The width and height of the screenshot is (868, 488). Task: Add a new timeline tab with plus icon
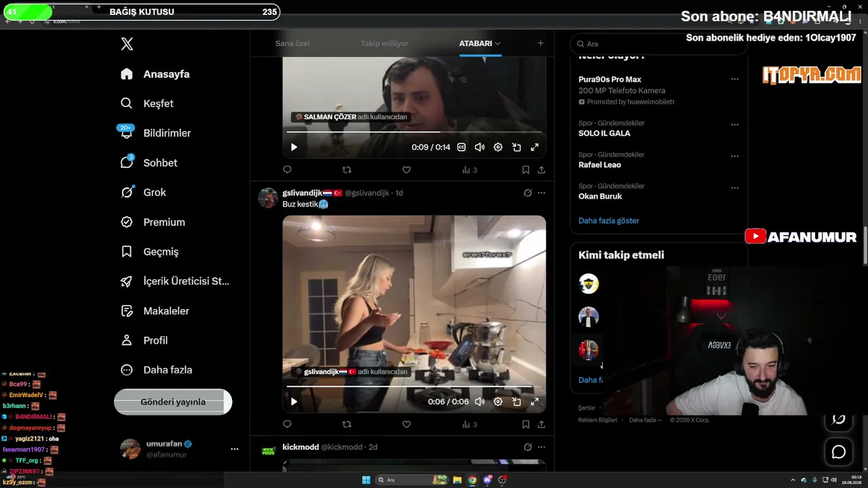click(540, 43)
